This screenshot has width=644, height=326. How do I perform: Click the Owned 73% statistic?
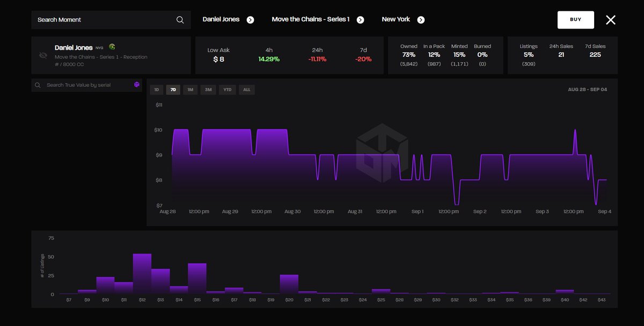(x=409, y=55)
